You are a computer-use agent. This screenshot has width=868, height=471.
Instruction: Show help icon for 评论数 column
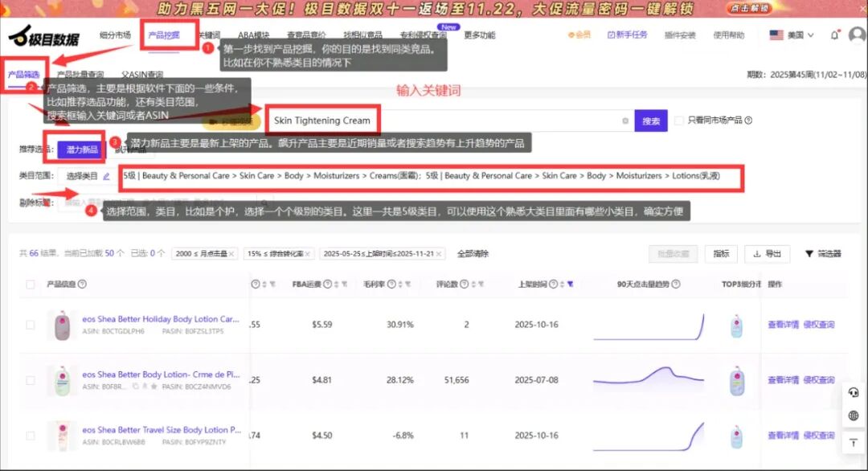[x=464, y=284]
